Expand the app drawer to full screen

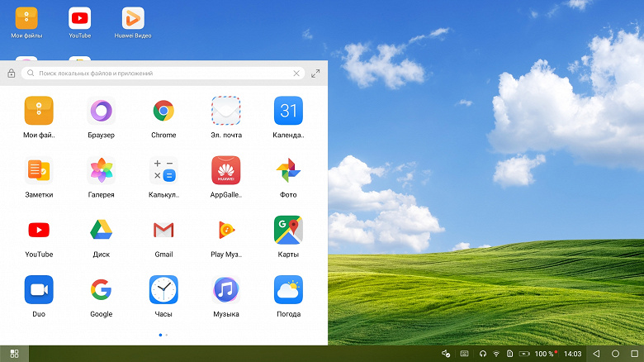tap(315, 74)
